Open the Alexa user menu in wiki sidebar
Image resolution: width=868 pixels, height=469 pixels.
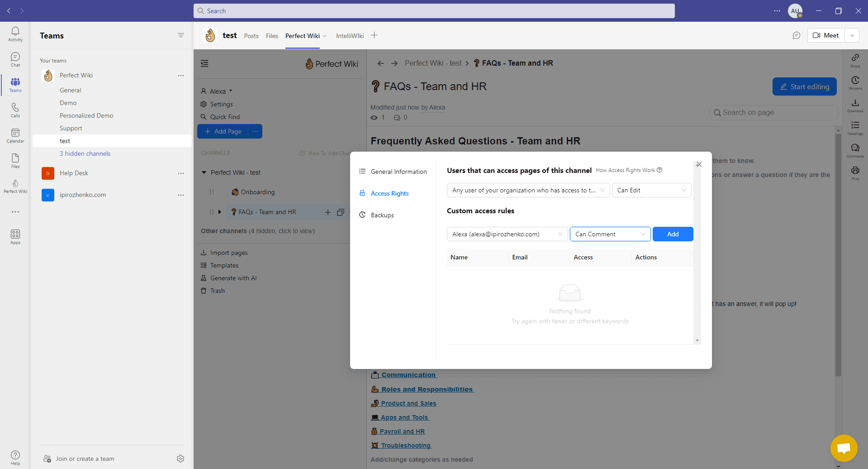(217, 91)
